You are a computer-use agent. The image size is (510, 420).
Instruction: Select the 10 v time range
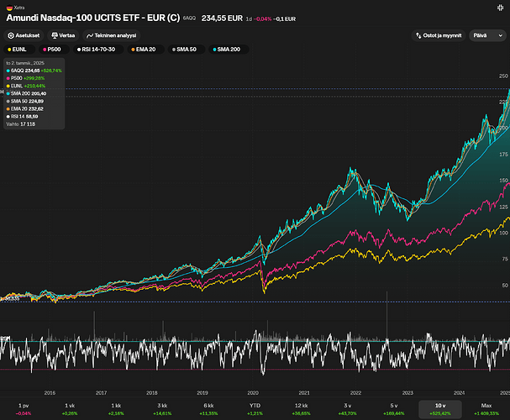tap(440, 409)
